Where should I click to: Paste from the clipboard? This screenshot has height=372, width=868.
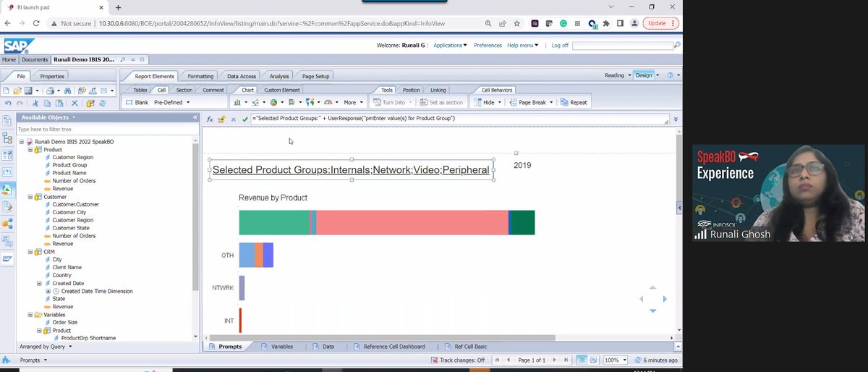coord(58,103)
